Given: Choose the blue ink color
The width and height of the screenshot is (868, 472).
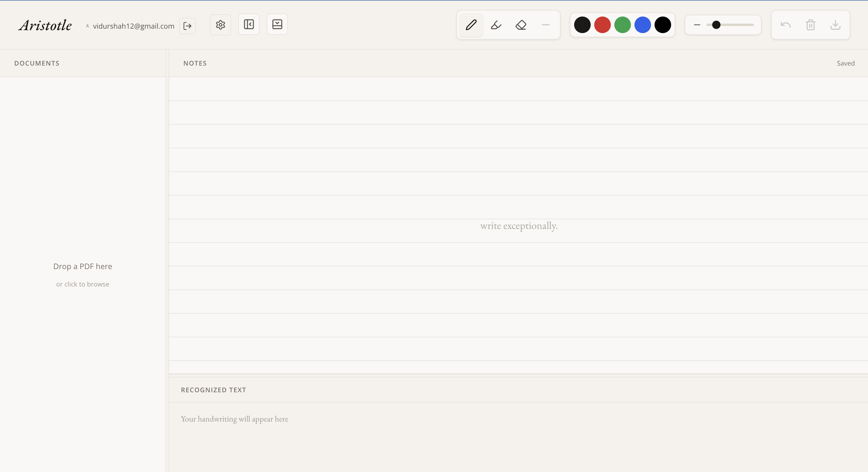Looking at the screenshot, I should click(x=643, y=25).
